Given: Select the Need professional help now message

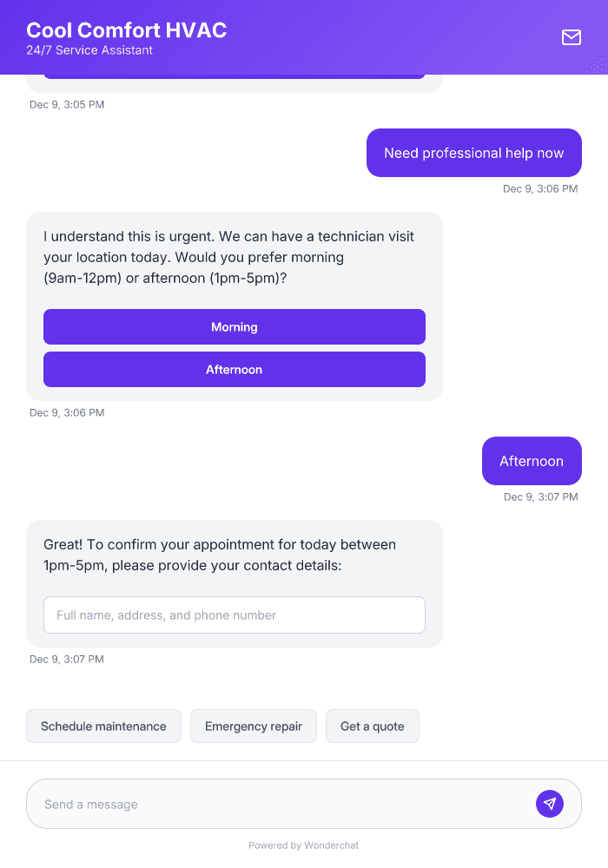Looking at the screenshot, I should click(473, 153).
